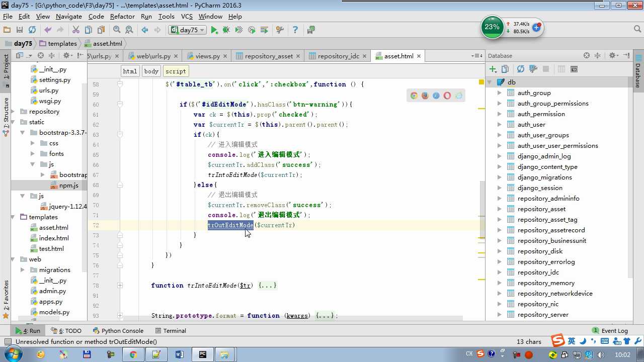Screen dimensions: 644x362
Task: Click the Copy toolbar icon
Action: [x=89, y=30]
